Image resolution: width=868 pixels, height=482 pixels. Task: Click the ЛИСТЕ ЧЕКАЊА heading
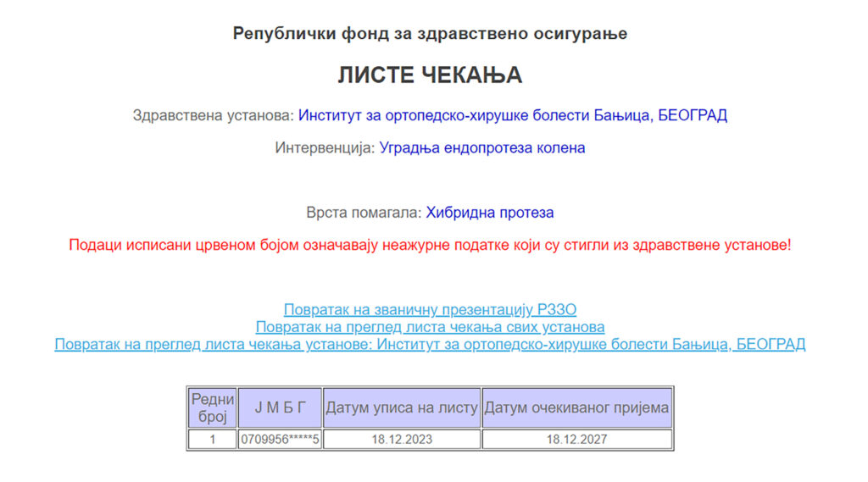[x=430, y=75]
